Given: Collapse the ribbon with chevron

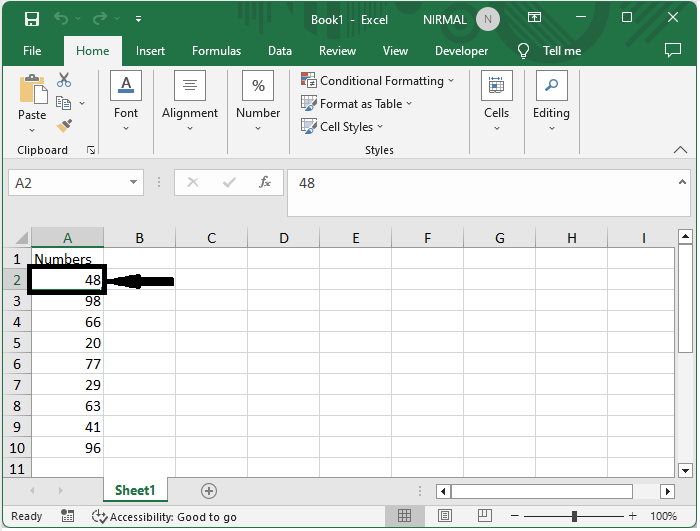Looking at the screenshot, I should pyautogui.click(x=680, y=150).
